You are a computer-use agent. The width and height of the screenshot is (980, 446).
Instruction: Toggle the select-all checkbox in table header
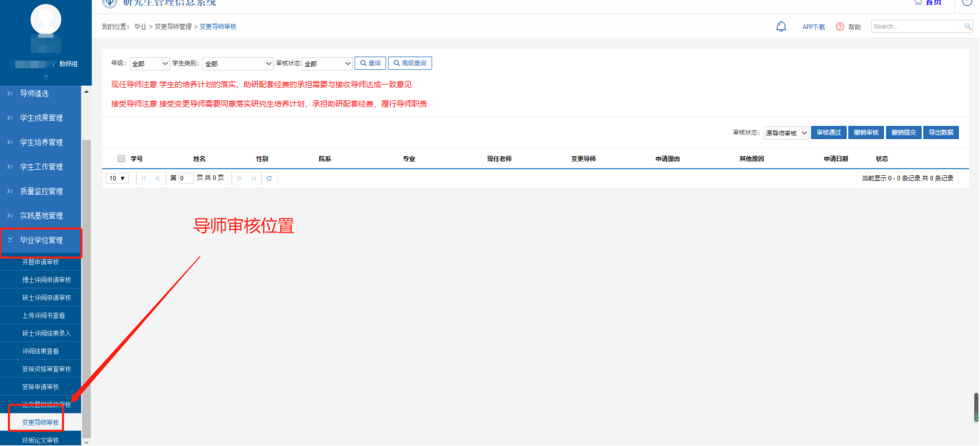(x=120, y=158)
